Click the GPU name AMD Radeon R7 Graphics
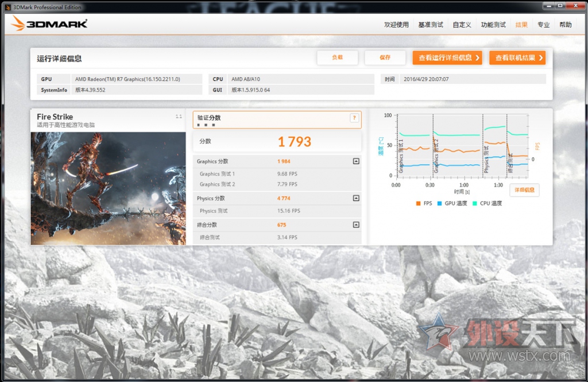 click(x=127, y=79)
